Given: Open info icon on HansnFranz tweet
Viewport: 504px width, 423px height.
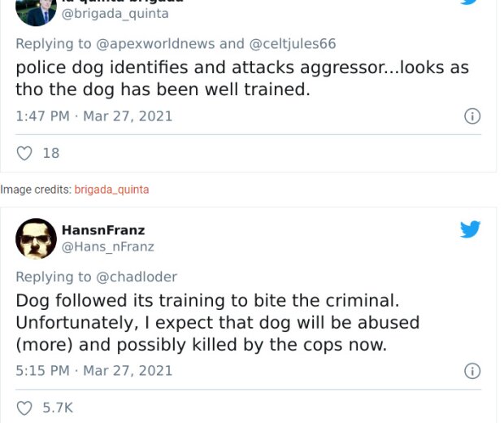Looking at the screenshot, I should pyautogui.click(x=472, y=371).
